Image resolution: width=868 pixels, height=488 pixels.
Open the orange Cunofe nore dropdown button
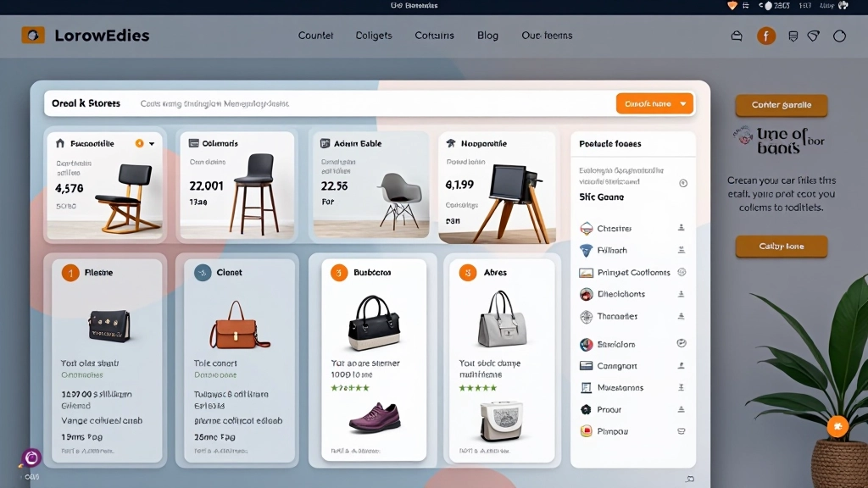click(654, 103)
